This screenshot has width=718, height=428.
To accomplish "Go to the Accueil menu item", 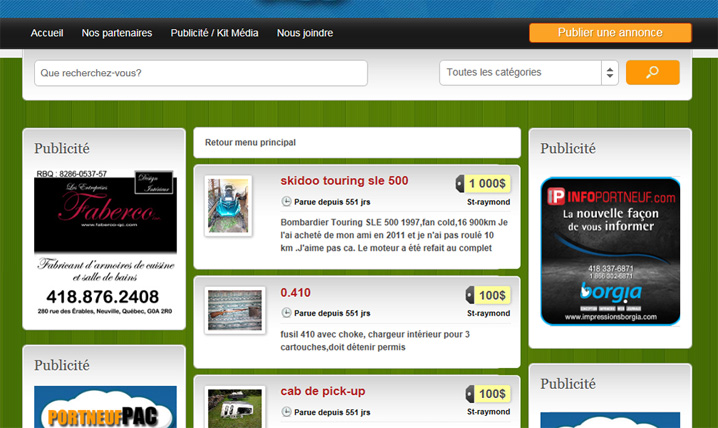I will coord(47,33).
